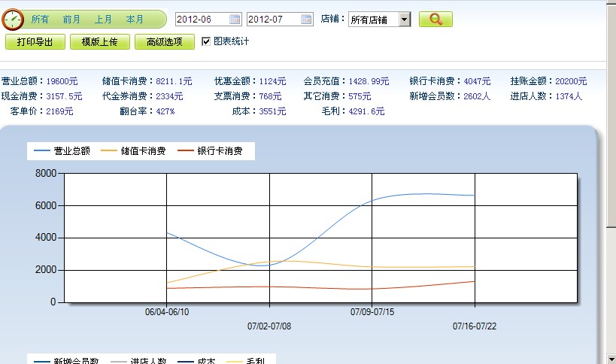
Task: Open calendar picker for end date 2012-07
Action: coord(306,20)
